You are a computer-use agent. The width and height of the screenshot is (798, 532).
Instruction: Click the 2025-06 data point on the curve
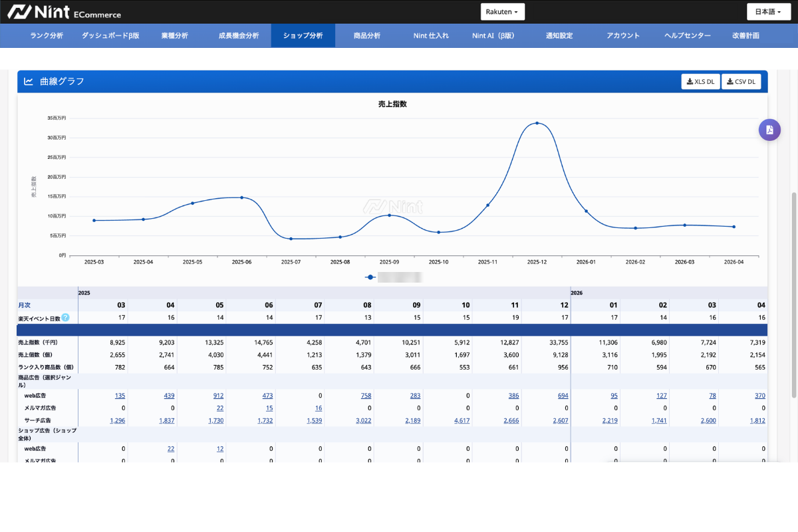click(x=241, y=198)
